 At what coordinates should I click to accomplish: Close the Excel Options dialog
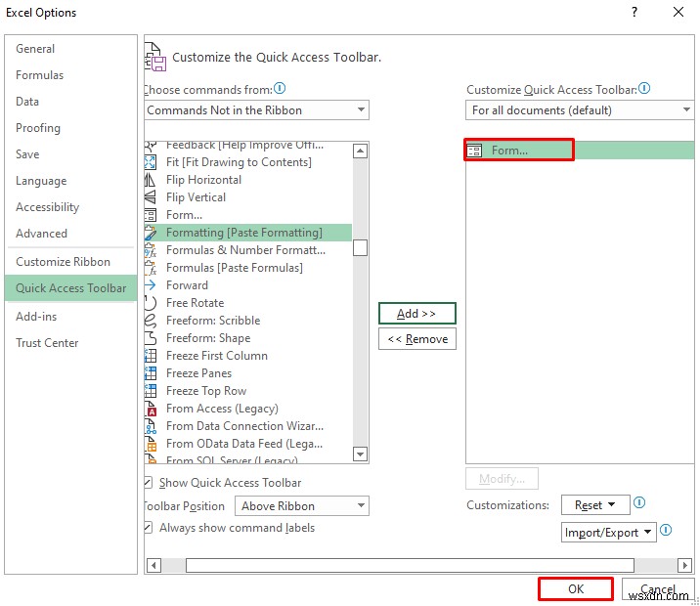[678, 12]
